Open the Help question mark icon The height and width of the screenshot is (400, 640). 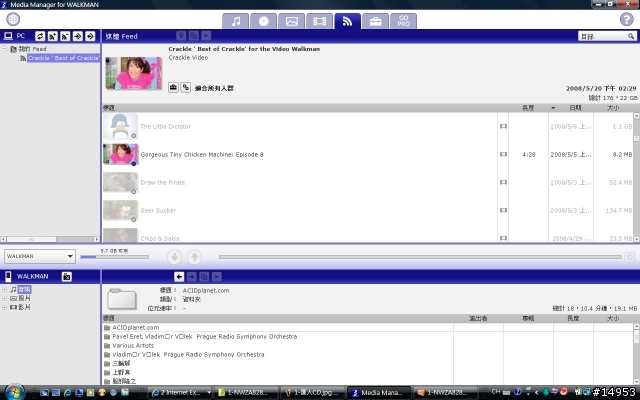point(627,19)
